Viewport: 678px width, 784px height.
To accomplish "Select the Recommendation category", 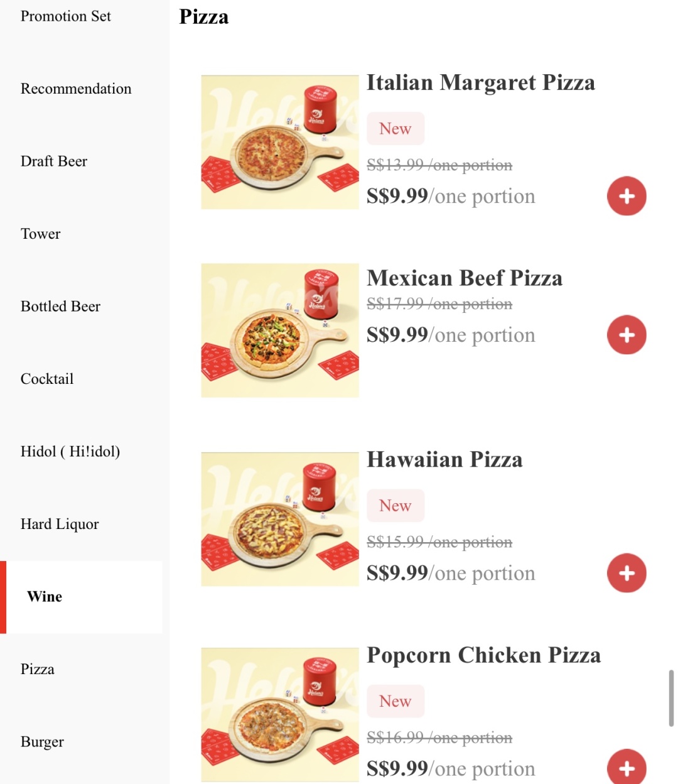I will coord(76,89).
